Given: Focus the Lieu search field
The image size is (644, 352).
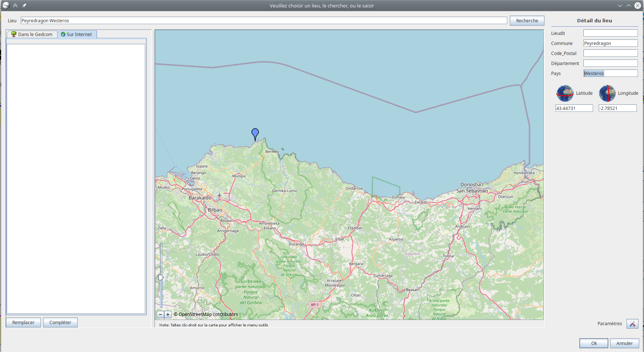Looking at the screenshot, I should tap(264, 21).
